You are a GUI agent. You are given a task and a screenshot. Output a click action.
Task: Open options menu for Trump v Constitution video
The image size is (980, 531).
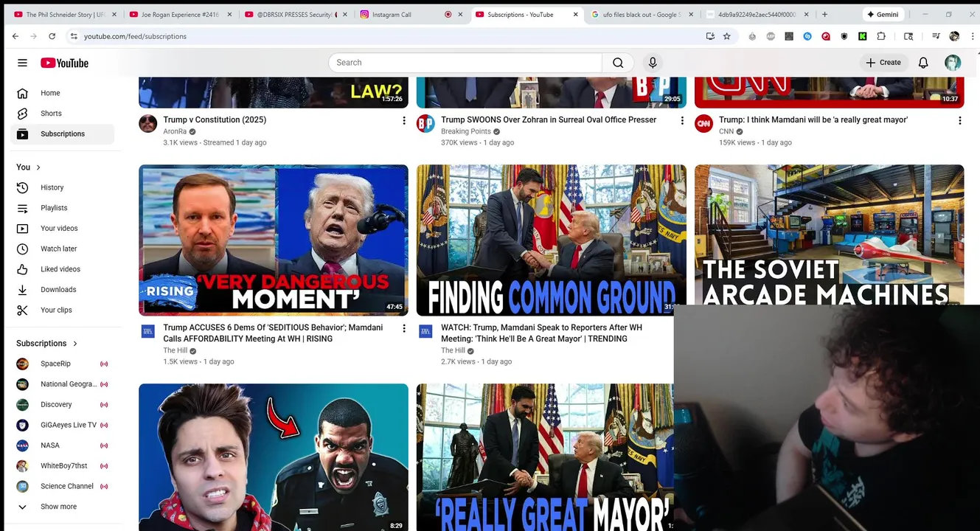coord(403,120)
